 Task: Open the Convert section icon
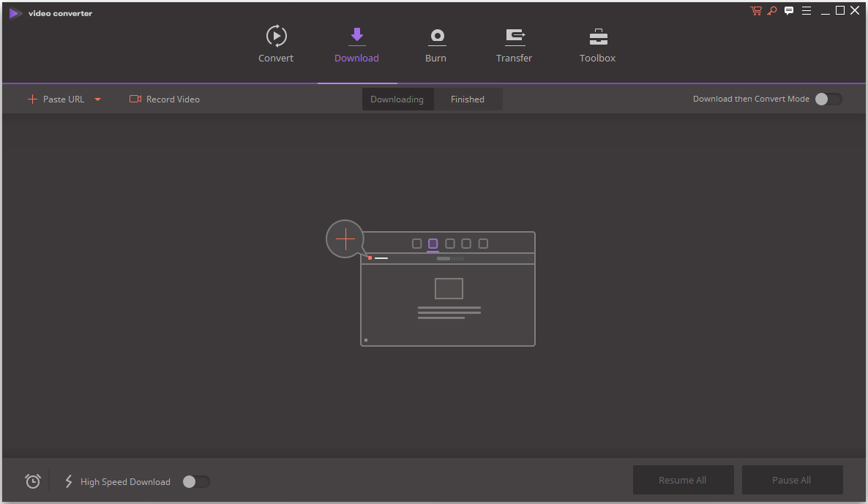pyautogui.click(x=276, y=36)
